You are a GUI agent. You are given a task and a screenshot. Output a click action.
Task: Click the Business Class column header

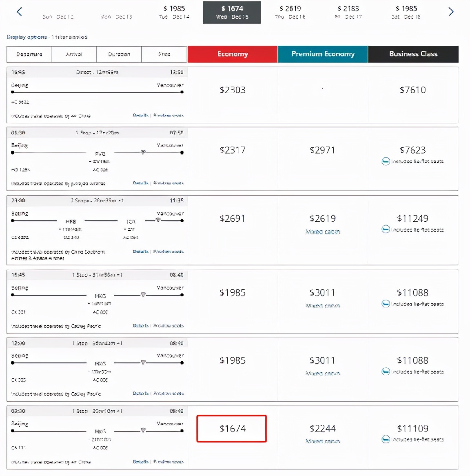pyautogui.click(x=413, y=54)
